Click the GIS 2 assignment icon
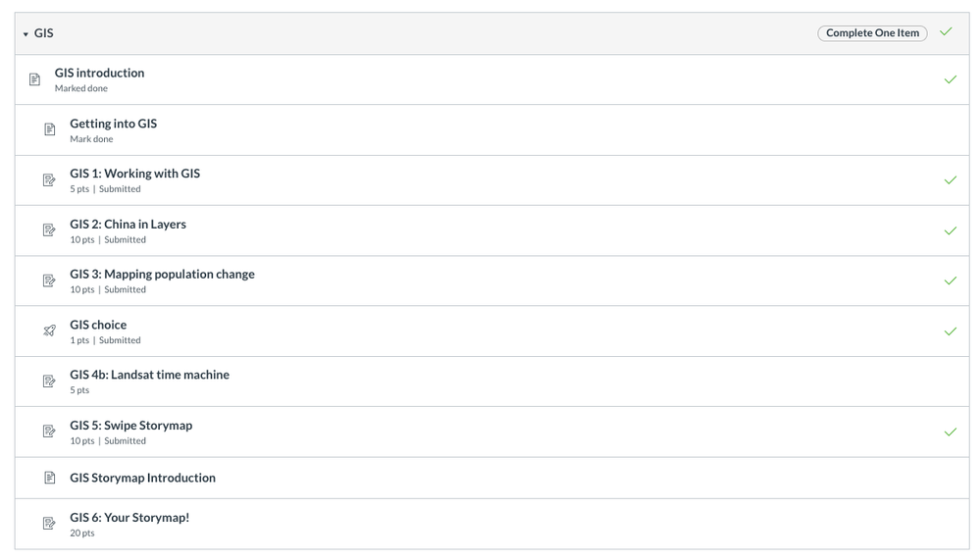 [50, 230]
